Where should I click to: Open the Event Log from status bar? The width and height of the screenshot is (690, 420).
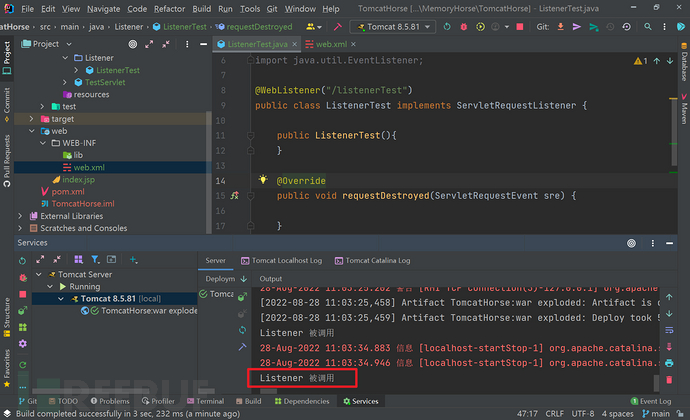click(x=654, y=401)
